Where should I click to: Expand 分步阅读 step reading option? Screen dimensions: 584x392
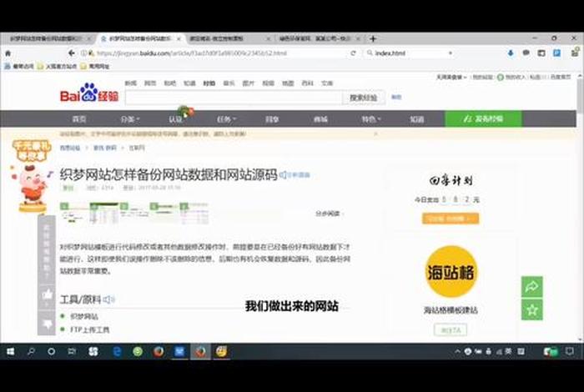(329, 214)
